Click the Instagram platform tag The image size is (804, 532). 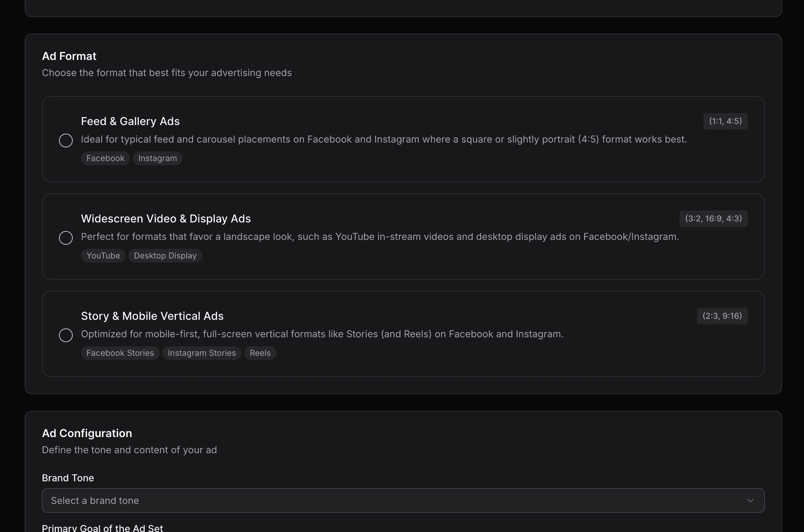point(157,158)
